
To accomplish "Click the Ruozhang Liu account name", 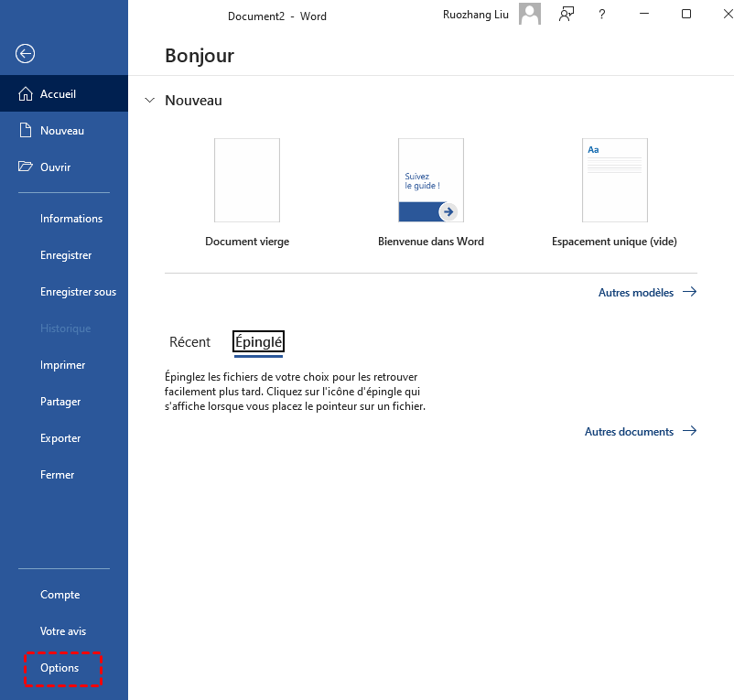I will [476, 15].
